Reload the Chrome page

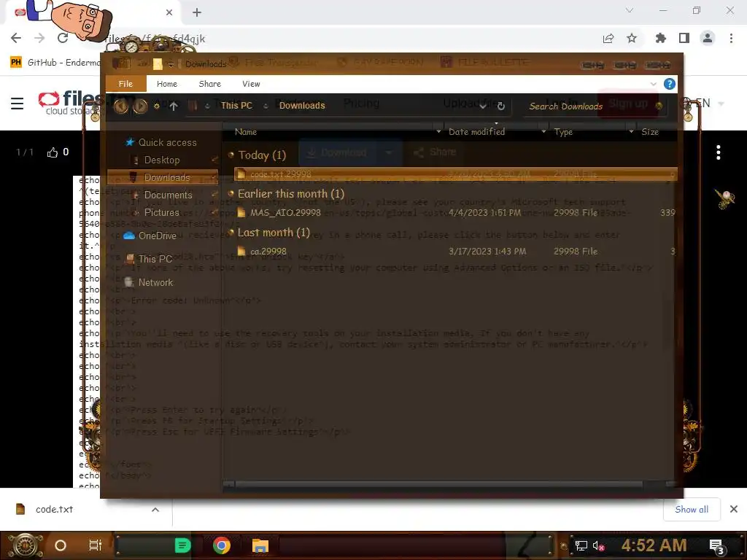[x=63, y=38]
